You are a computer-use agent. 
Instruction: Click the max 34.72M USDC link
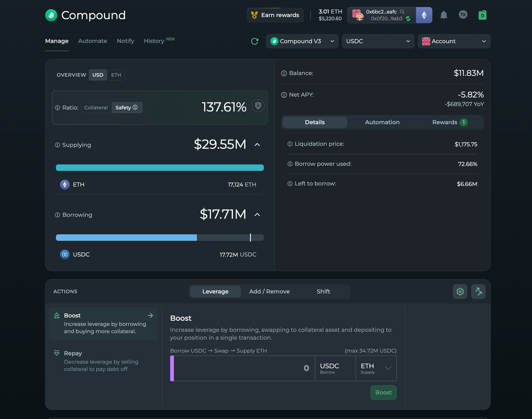371,351
